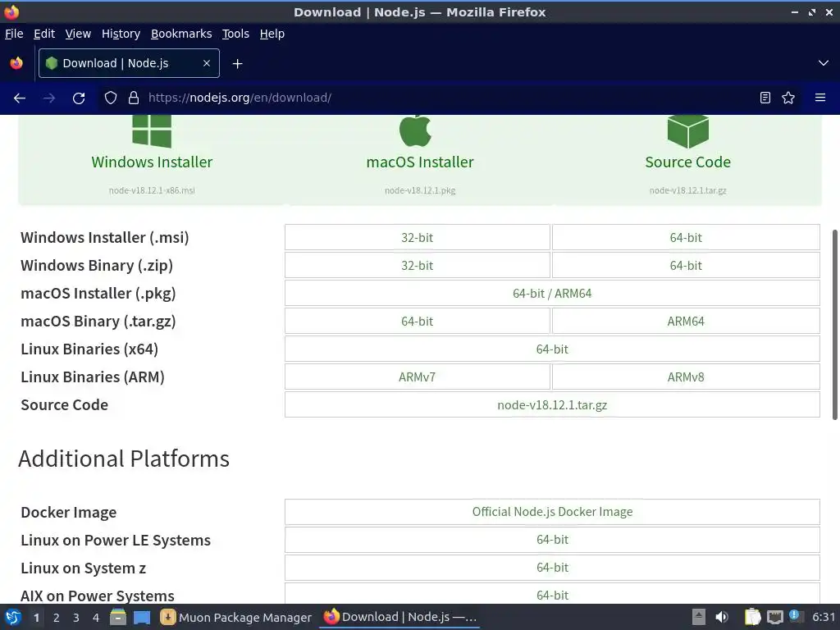Bookmark this page with the star
Screen dimensions: 840x630
788,98
